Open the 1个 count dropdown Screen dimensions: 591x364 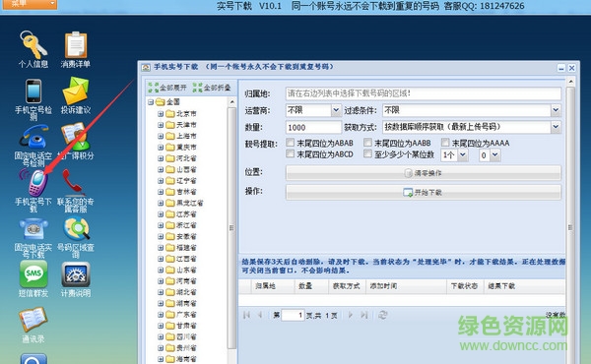[463, 154]
